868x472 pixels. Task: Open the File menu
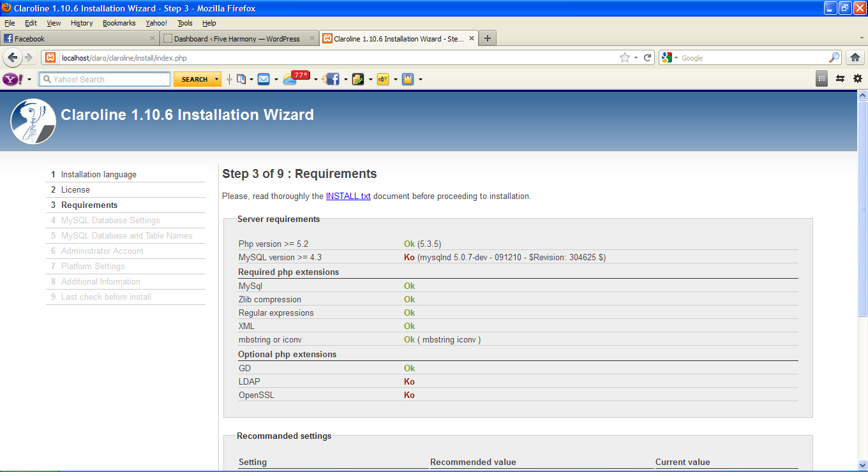[10, 23]
